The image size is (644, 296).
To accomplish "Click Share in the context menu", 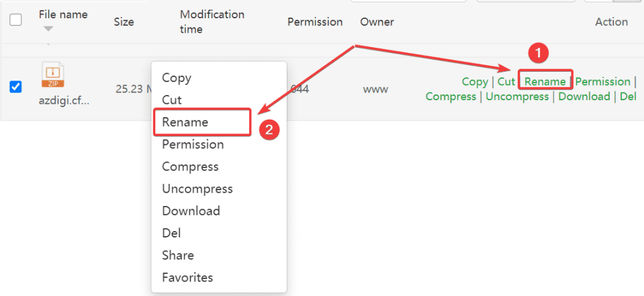I will coord(177,255).
